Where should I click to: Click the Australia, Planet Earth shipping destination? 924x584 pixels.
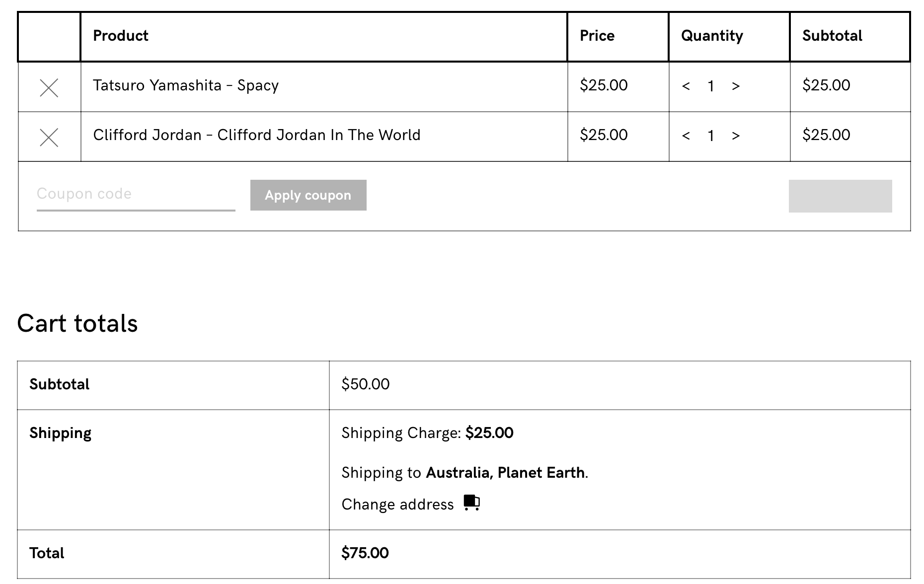505,473
